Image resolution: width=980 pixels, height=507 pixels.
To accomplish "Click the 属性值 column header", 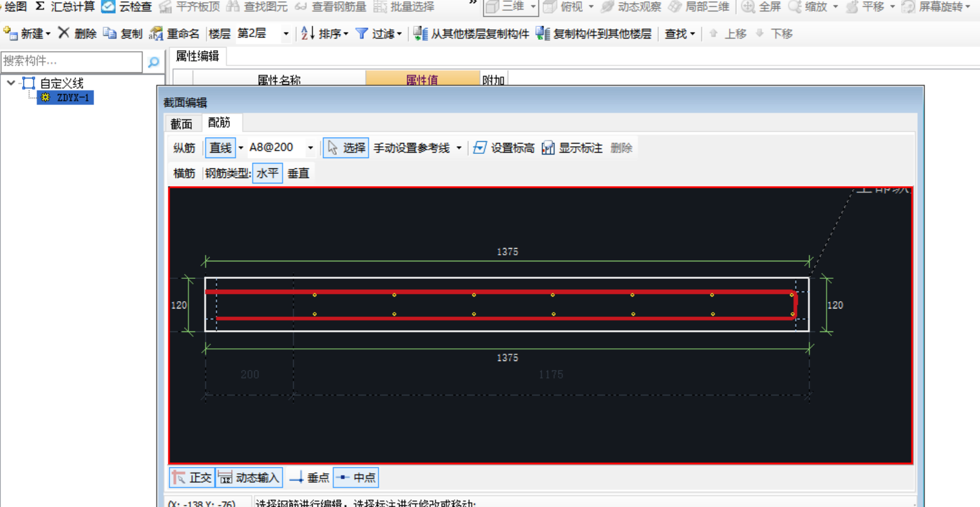I will click(422, 80).
